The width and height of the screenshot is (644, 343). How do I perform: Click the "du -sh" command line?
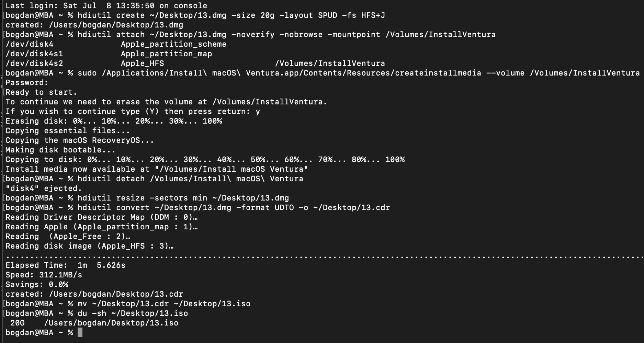click(132, 313)
